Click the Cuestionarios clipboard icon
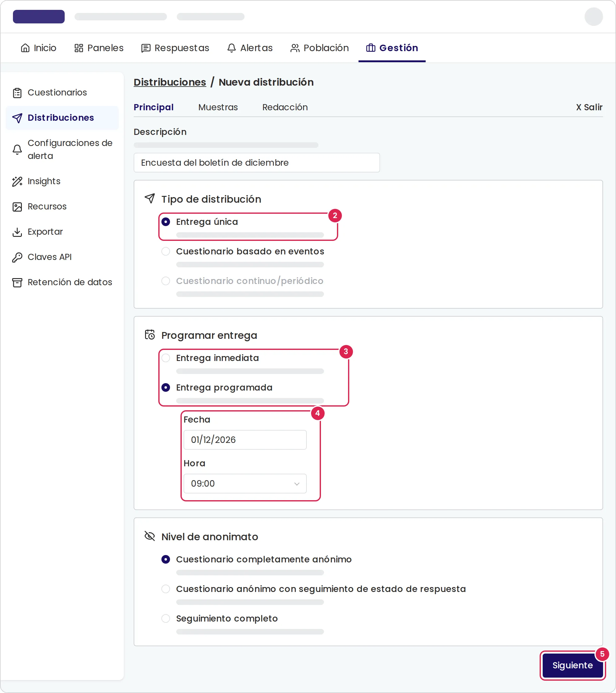The height and width of the screenshot is (693, 616). [x=17, y=93]
